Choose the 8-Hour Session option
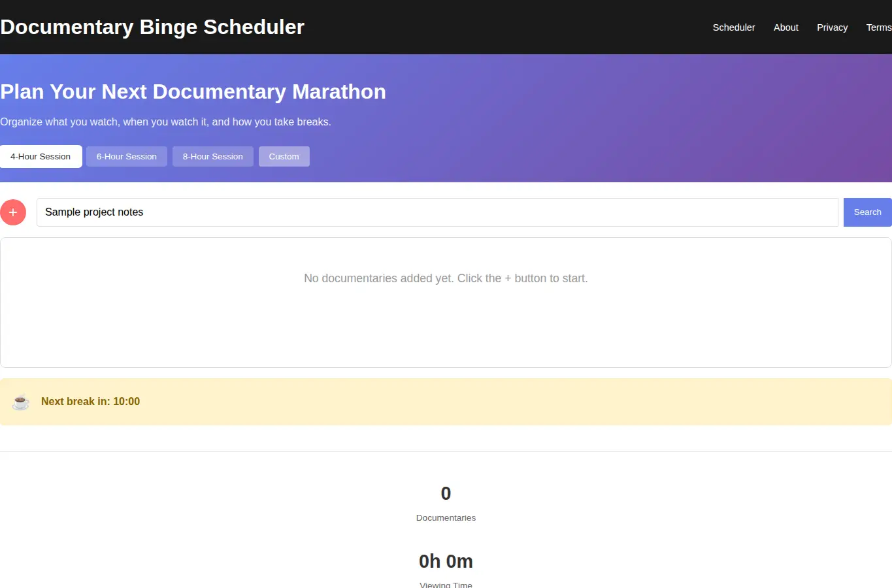 213,157
